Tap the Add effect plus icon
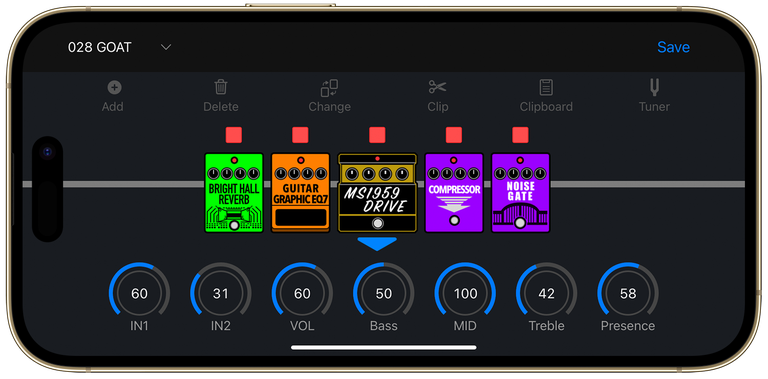The image size is (768, 379). [114, 88]
